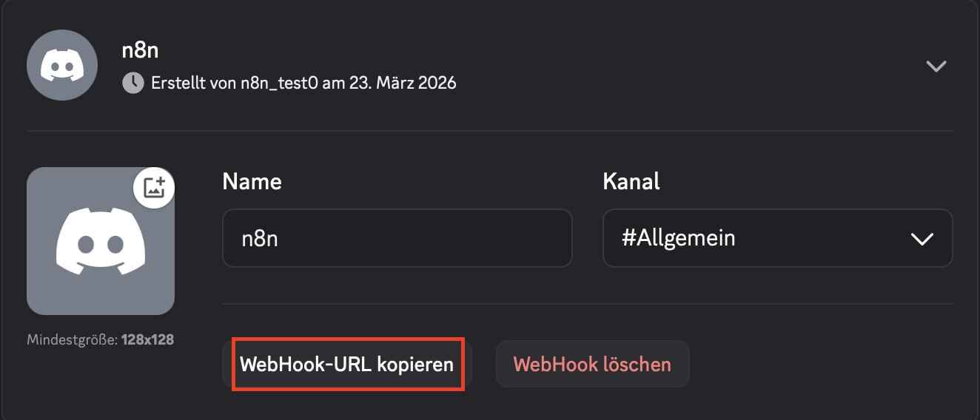The image size is (980, 420).
Task: Click the upload image icon on avatar
Action: 154,188
